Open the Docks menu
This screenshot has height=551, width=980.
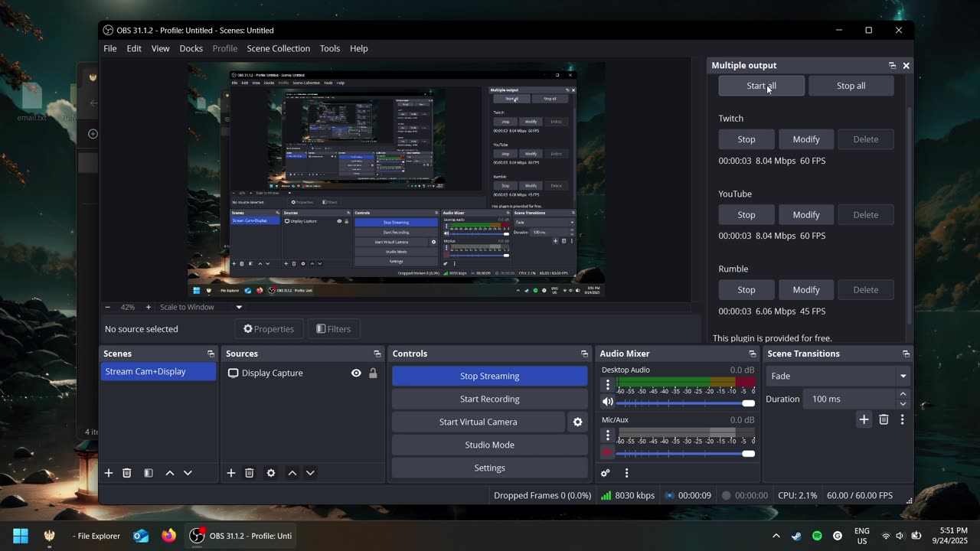191,48
